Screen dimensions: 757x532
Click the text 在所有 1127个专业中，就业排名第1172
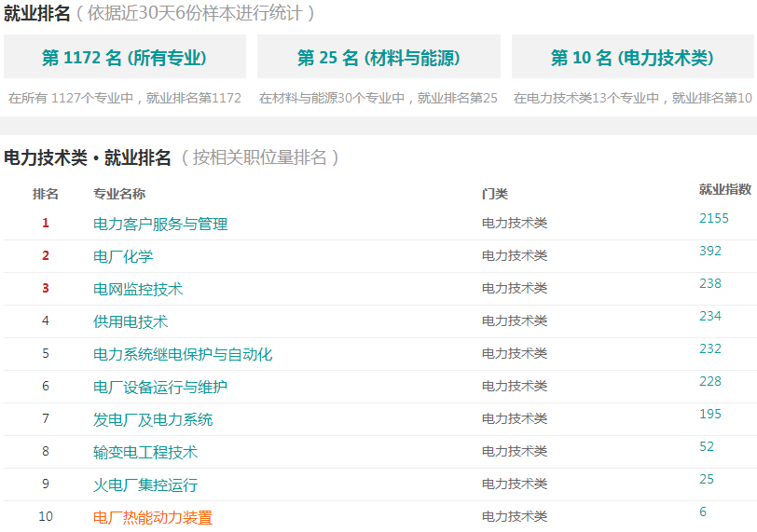125,98
